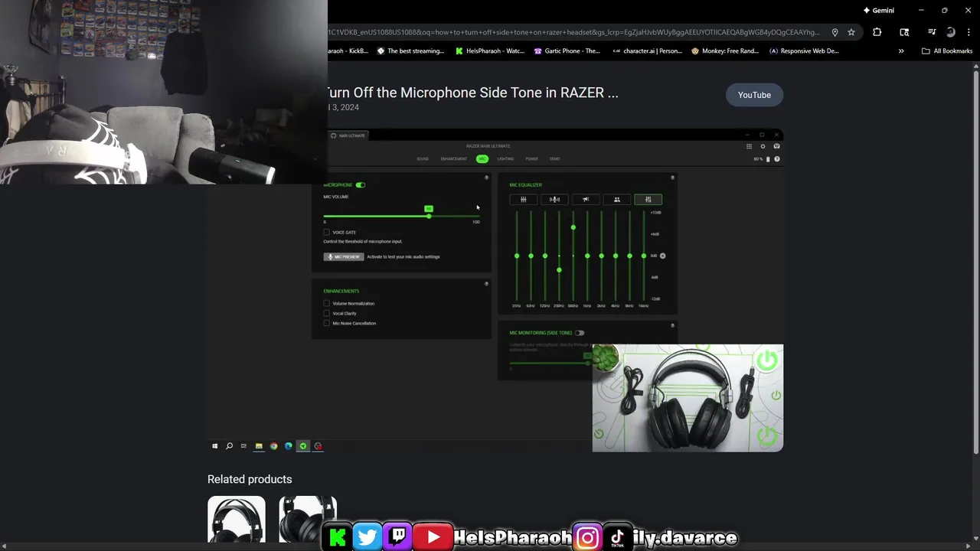The width and height of the screenshot is (980, 551).
Task: Check Volume Normalization enhancement
Action: (x=327, y=303)
